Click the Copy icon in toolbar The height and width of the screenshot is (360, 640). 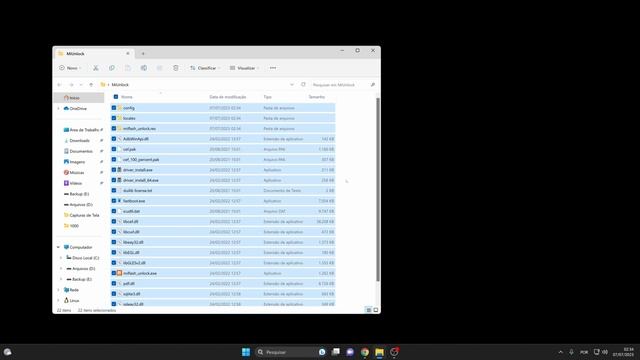pyautogui.click(x=111, y=68)
